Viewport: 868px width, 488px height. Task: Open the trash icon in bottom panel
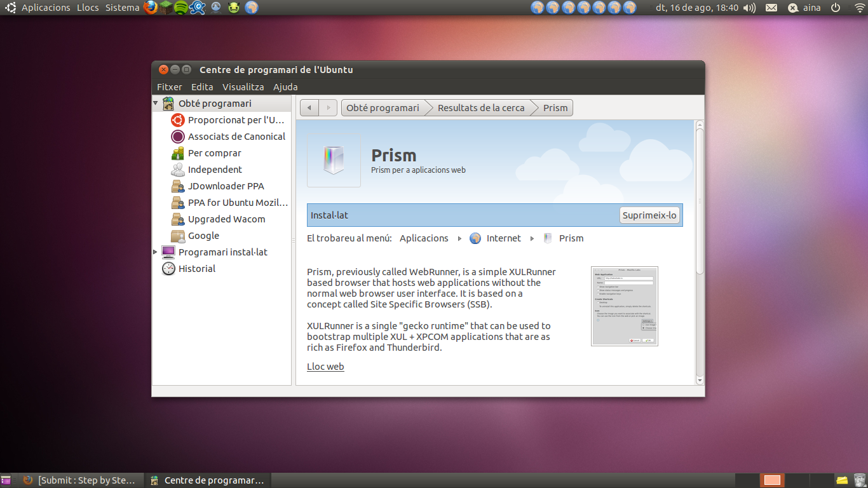pos(860,480)
